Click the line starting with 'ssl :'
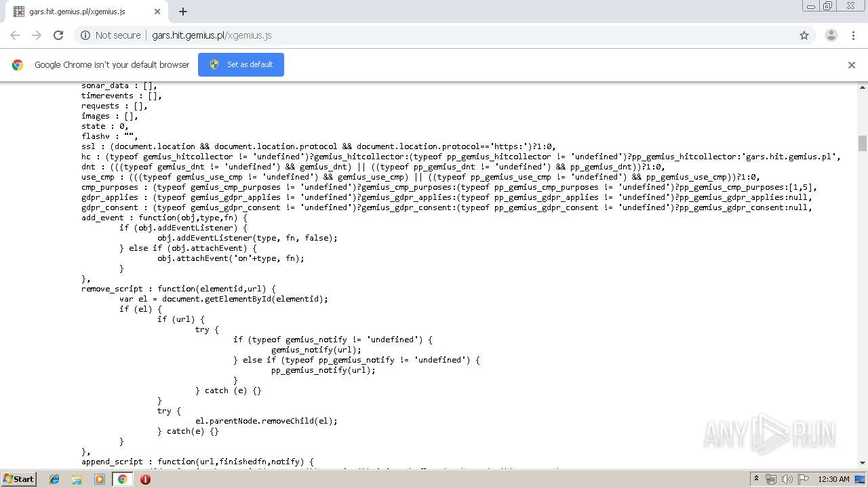This screenshot has height=488, width=868. pyautogui.click(x=319, y=146)
